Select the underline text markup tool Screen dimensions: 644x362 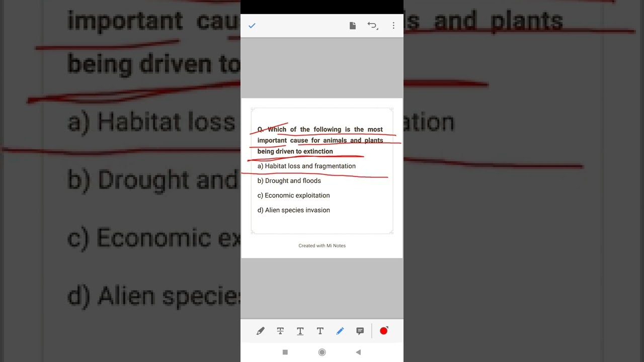[300, 331]
